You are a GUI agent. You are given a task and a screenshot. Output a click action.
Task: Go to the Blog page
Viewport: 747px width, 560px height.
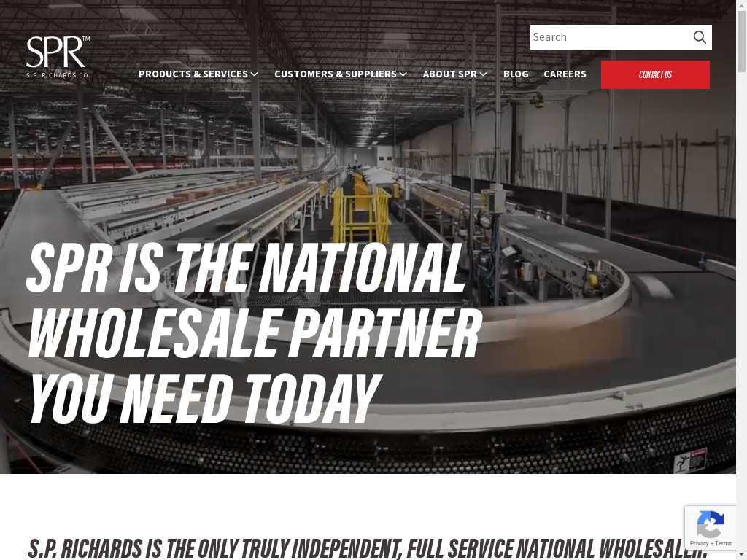pyautogui.click(x=516, y=74)
